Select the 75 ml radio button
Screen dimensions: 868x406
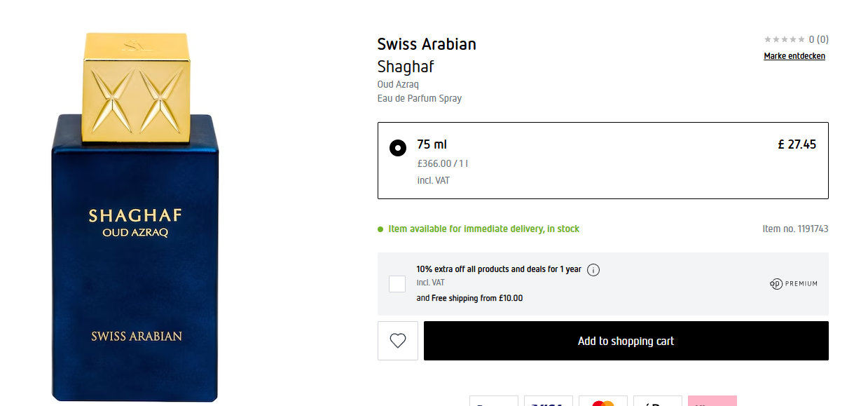click(x=397, y=148)
